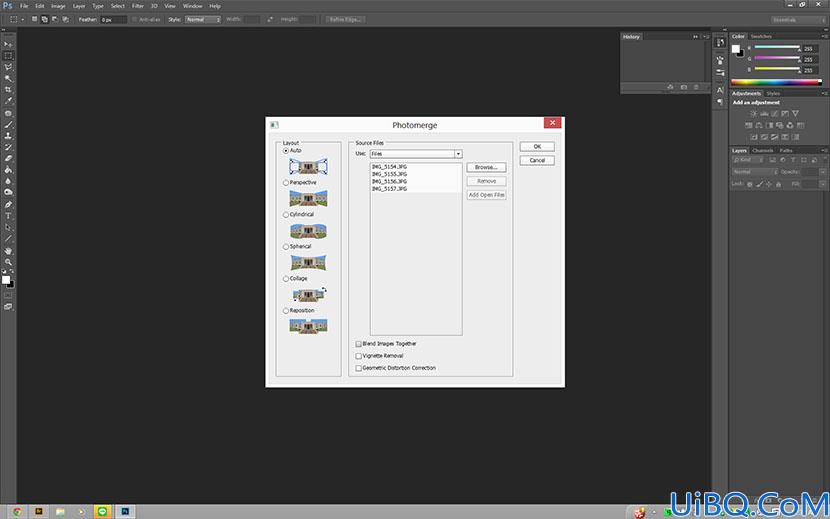Select the Crop tool

pos(8,90)
